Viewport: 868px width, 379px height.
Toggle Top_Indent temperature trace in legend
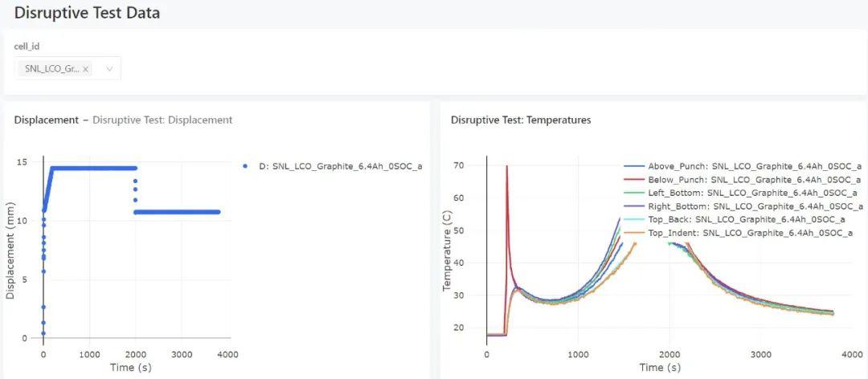(739, 233)
